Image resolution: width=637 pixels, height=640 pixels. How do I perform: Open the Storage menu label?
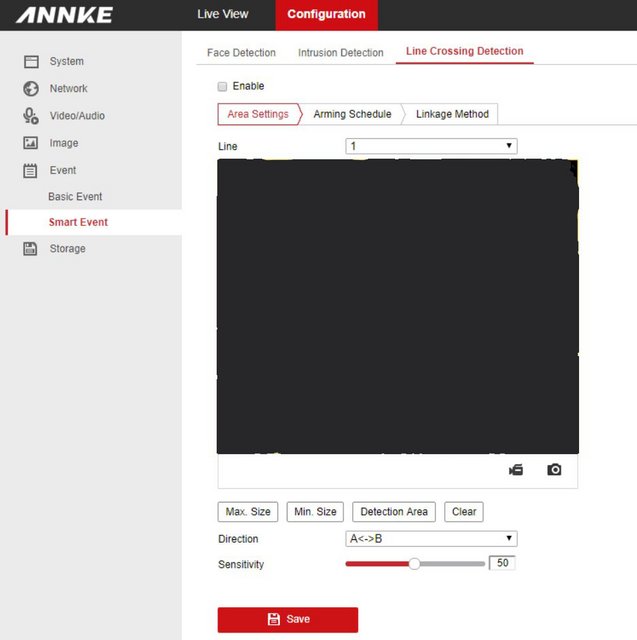68,249
